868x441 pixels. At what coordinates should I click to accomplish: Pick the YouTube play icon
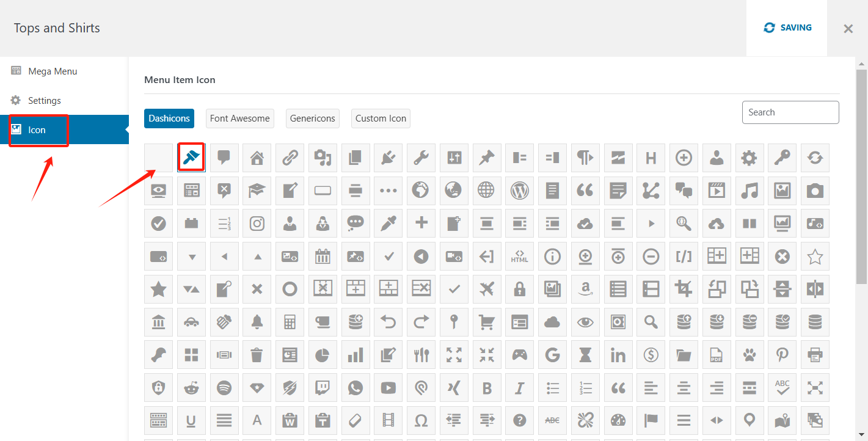(388, 388)
